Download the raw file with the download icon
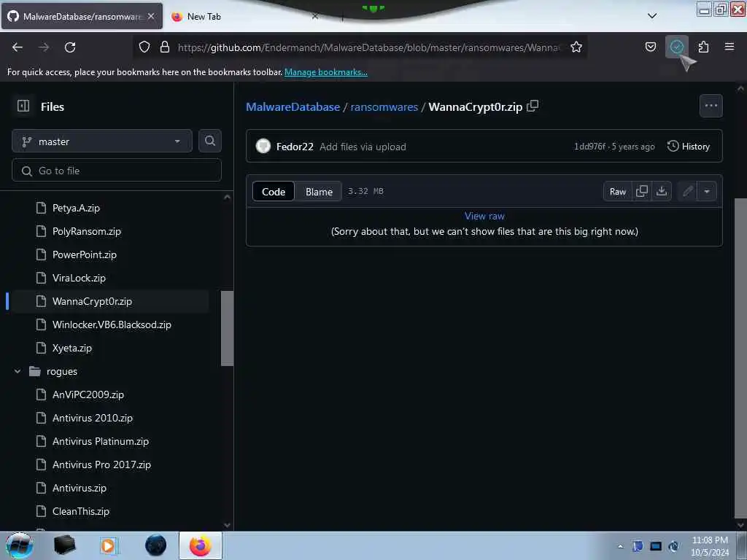This screenshot has height=560, width=747. [x=662, y=191]
